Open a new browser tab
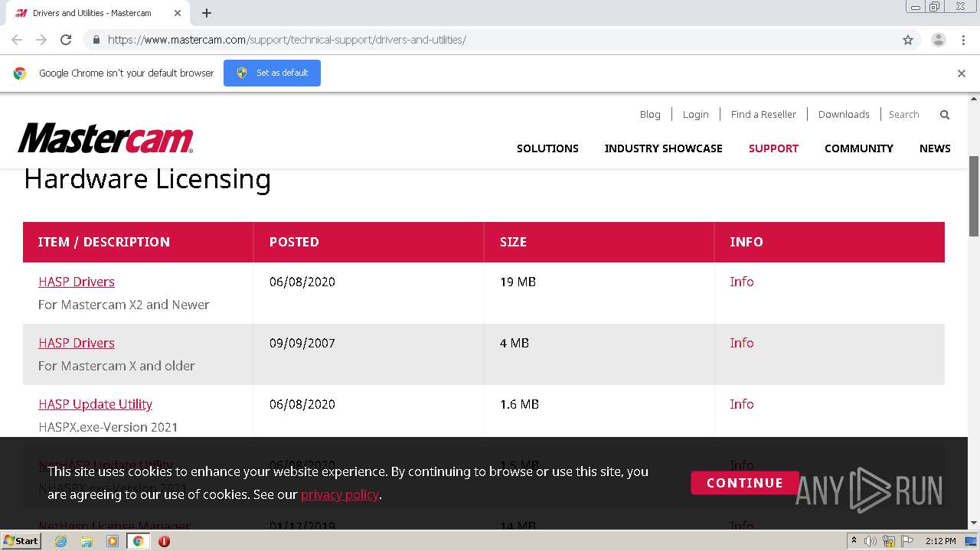The image size is (980, 551). [207, 13]
